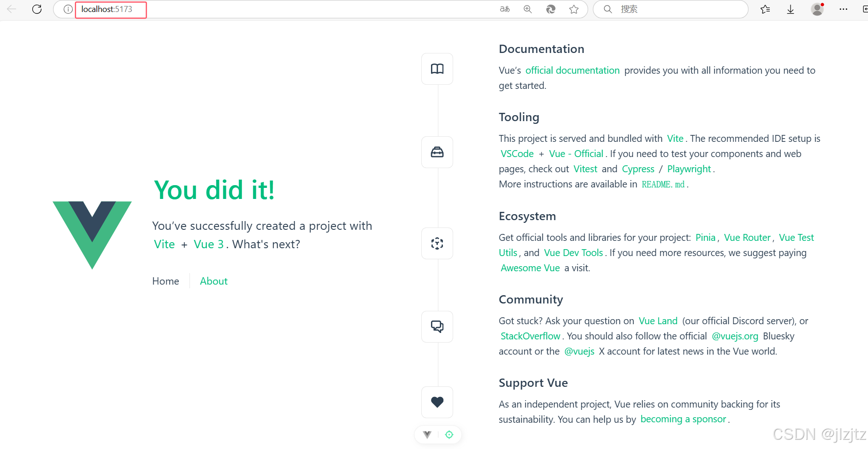The image size is (868, 449).
Task: Click the translate icon in address bar
Action: point(505,9)
